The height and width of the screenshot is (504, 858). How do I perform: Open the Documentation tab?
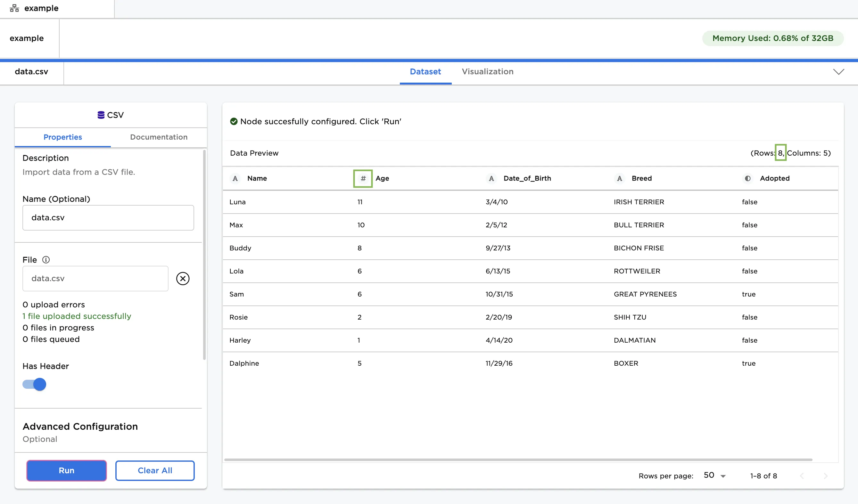click(159, 137)
